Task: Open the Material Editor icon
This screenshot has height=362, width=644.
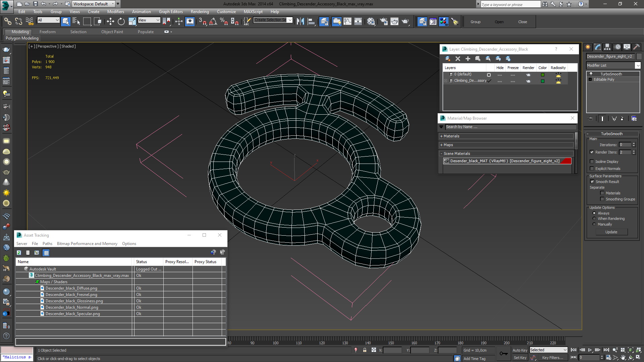Action: 371,22
